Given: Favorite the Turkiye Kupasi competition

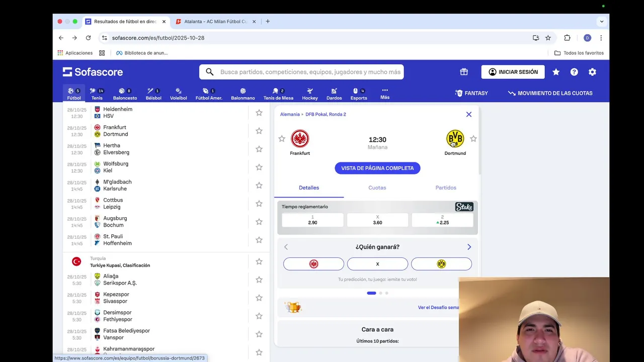Looking at the screenshot, I should pyautogui.click(x=259, y=261).
